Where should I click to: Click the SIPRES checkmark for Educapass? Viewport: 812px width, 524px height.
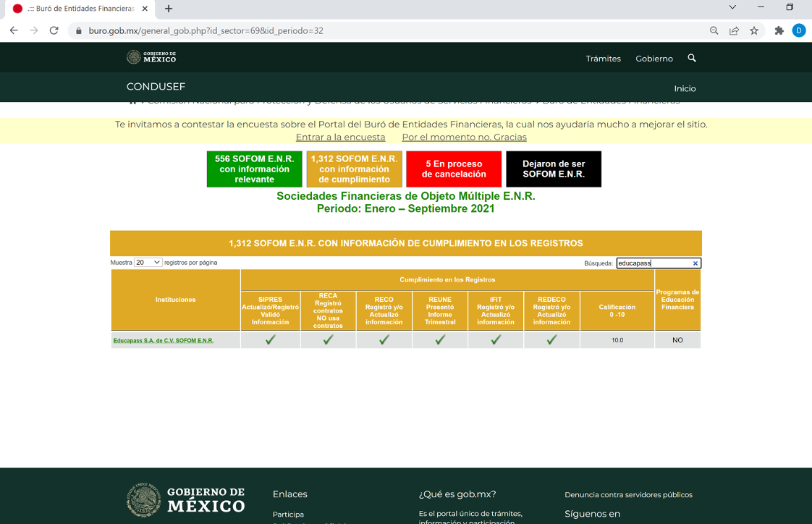271,339
